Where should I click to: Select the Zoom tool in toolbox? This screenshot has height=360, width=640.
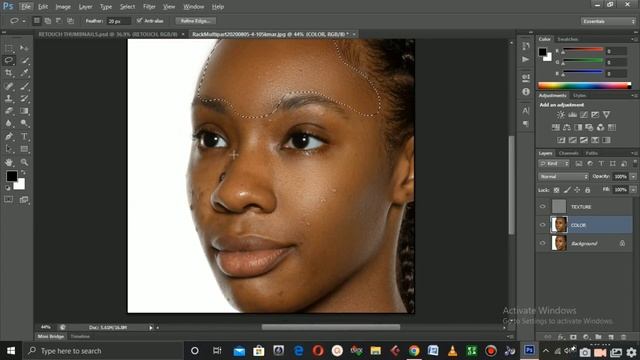tap(24, 162)
